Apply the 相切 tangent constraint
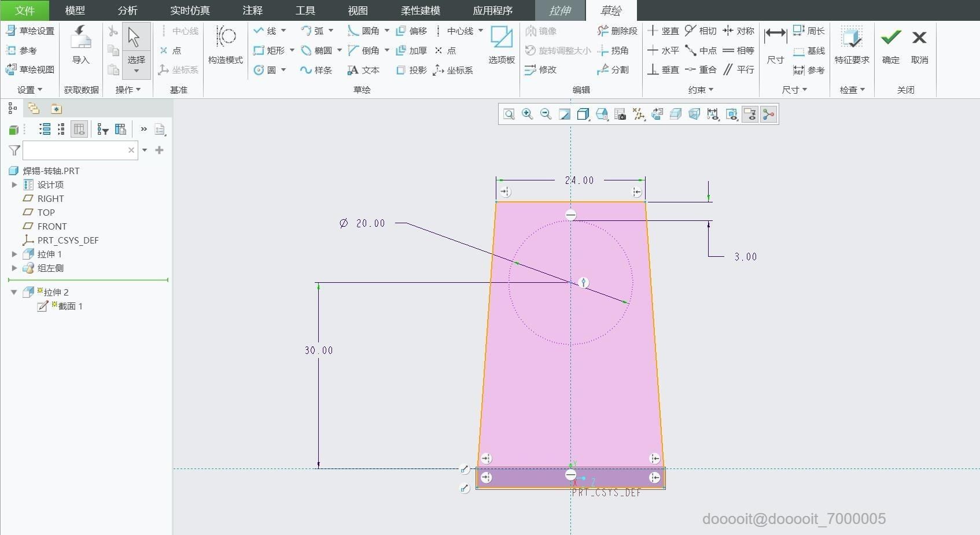 [x=701, y=31]
